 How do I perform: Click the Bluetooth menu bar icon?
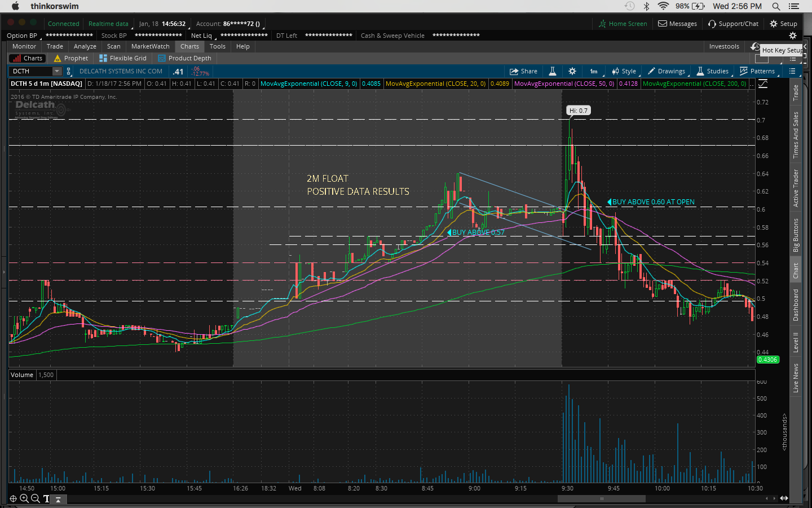pyautogui.click(x=647, y=6)
